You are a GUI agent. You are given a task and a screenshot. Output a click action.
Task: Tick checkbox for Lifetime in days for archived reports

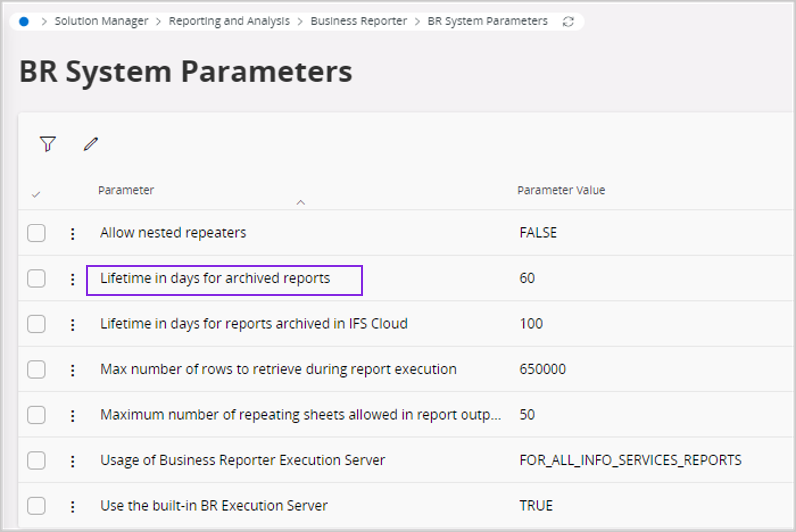point(36,278)
